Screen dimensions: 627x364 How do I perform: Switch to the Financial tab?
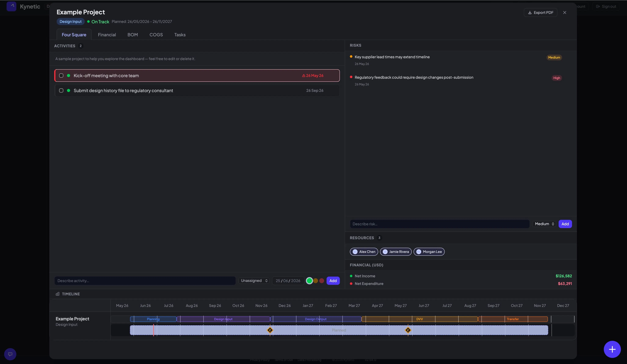[107, 35]
